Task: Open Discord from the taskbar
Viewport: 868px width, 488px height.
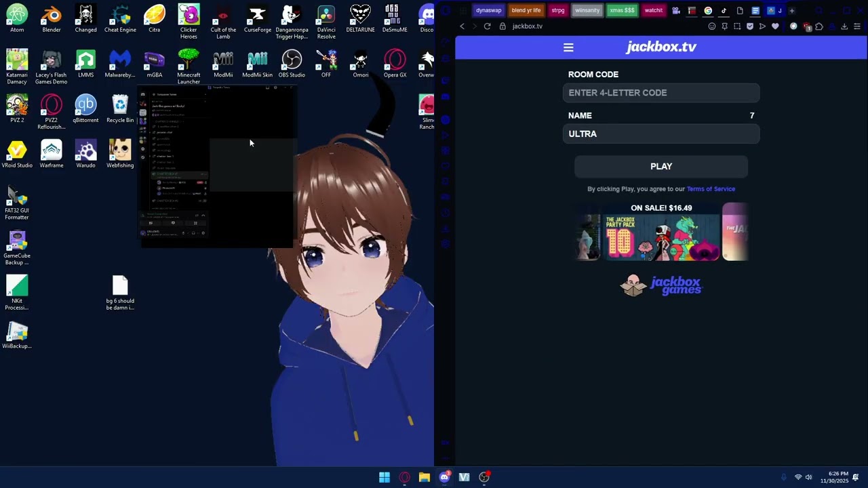Action: point(444,477)
